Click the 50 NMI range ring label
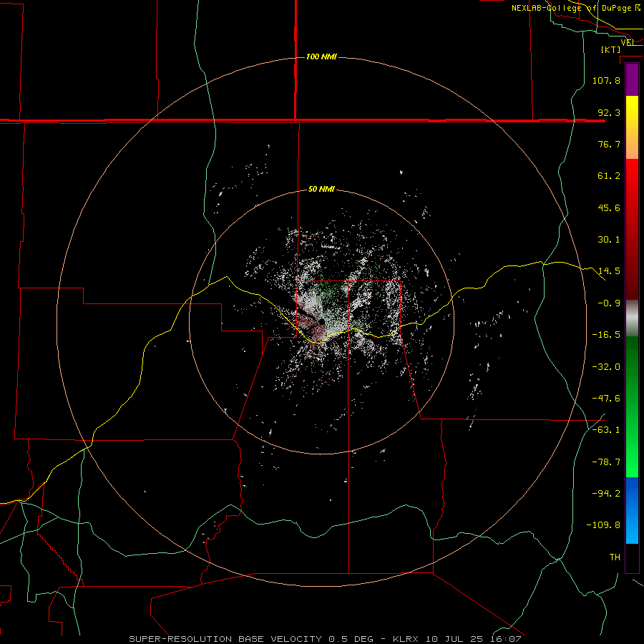644x644 pixels. point(321,190)
